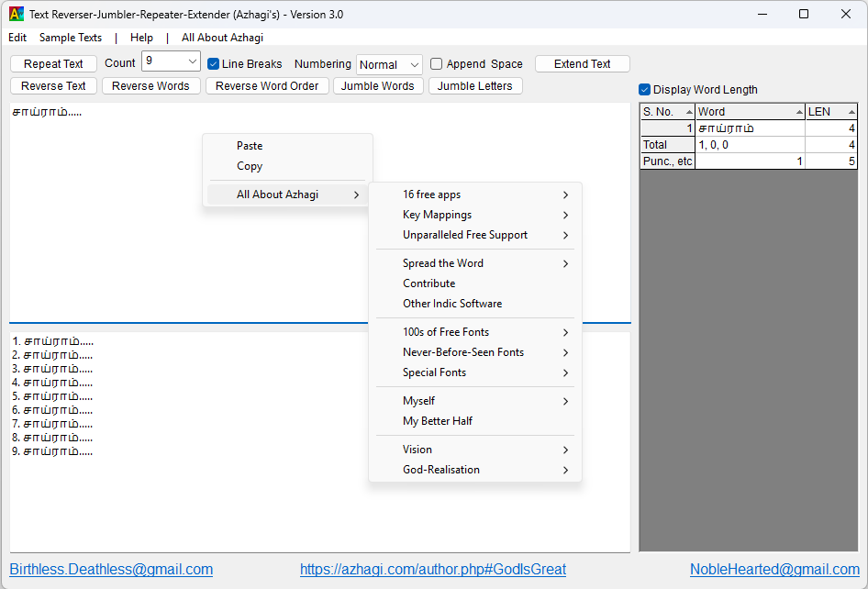Maximize the application window
Image resolution: width=868 pixels, height=589 pixels.
[x=804, y=15]
